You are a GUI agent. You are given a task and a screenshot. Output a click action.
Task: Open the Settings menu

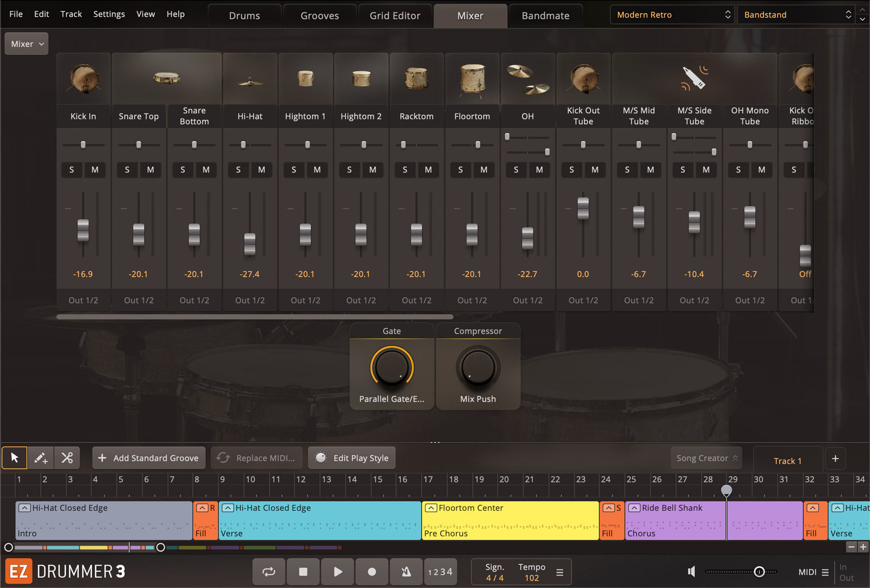[x=109, y=14]
